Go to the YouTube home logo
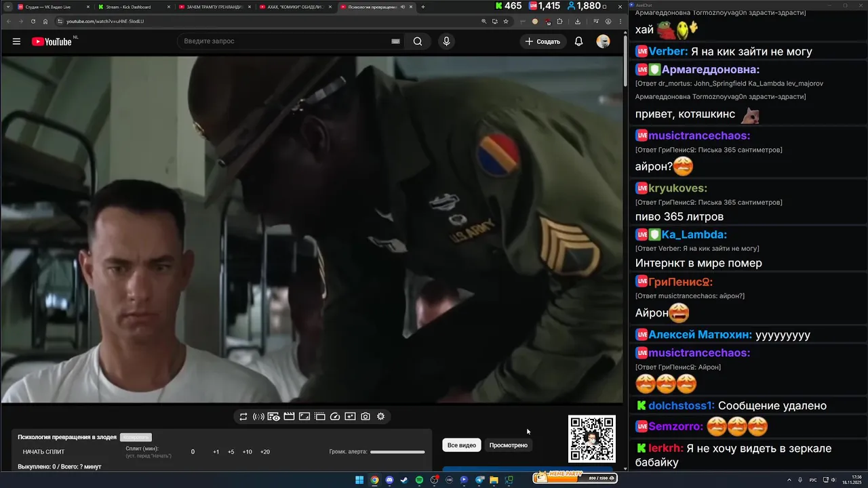 (x=52, y=41)
